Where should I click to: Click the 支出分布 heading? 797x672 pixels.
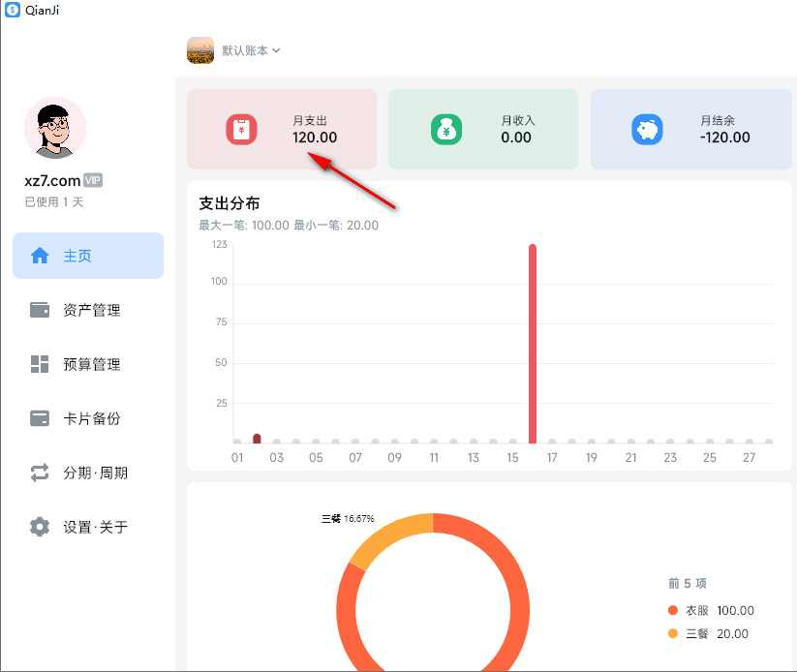pyautogui.click(x=230, y=203)
